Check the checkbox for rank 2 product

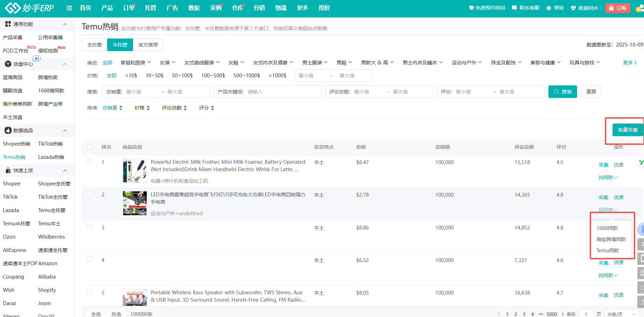(90, 194)
